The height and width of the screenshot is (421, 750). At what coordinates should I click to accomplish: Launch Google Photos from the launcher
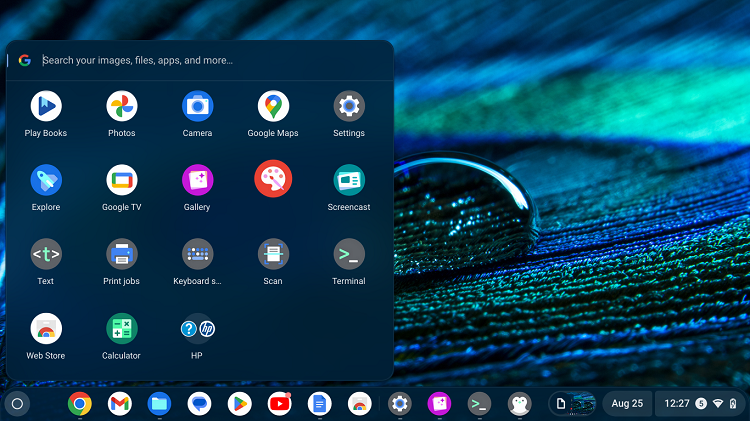(122, 106)
